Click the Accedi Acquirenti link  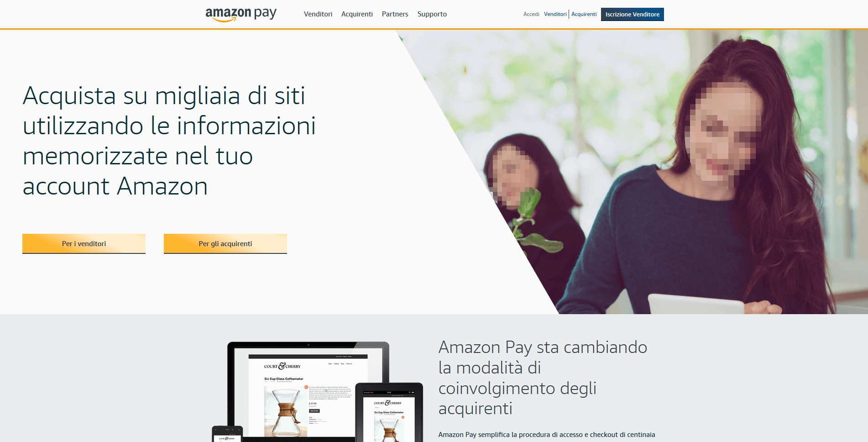[x=584, y=14]
